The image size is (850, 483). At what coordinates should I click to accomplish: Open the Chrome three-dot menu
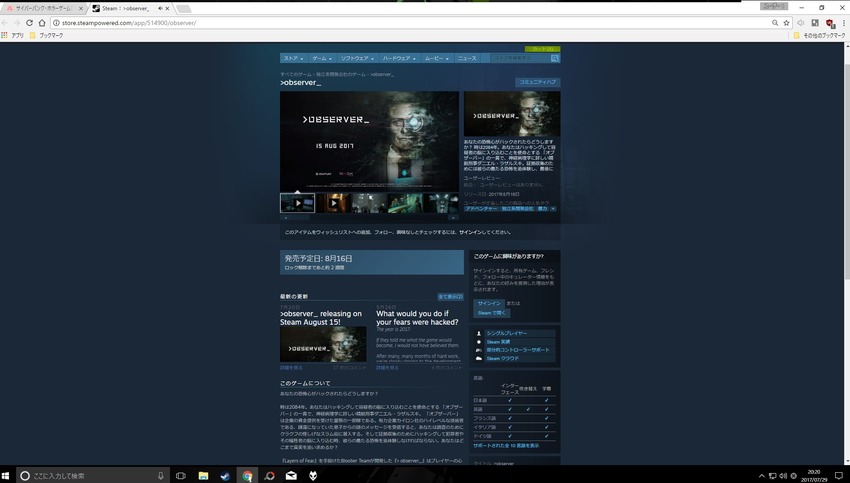point(843,23)
